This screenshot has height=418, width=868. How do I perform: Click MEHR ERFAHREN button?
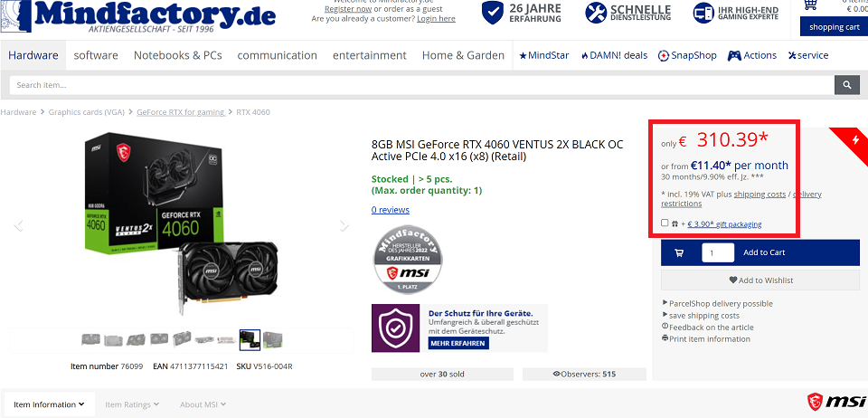coord(458,343)
